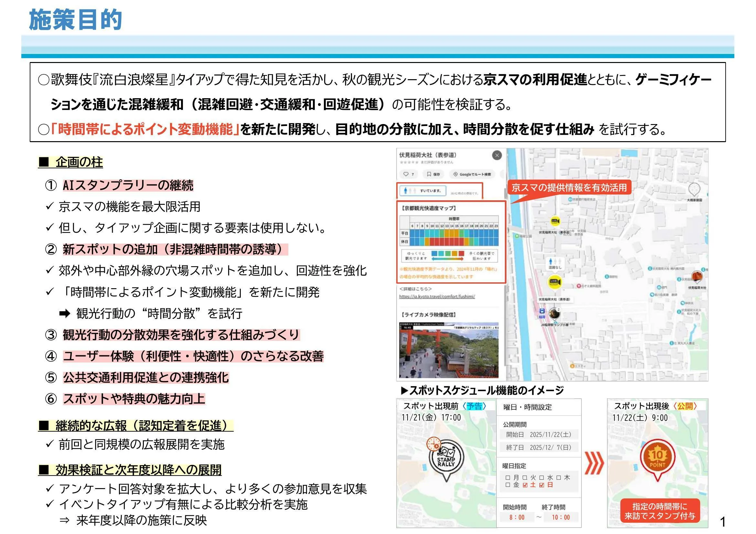756x534 pixels.
Task: Click the STAMP RALLY preview pin
Action: coord(446,460)
